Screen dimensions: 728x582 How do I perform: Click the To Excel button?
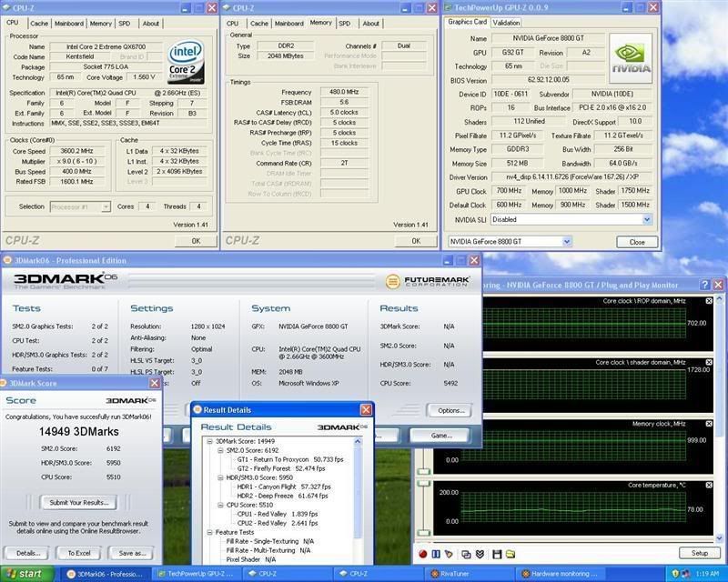click(79, 552)
